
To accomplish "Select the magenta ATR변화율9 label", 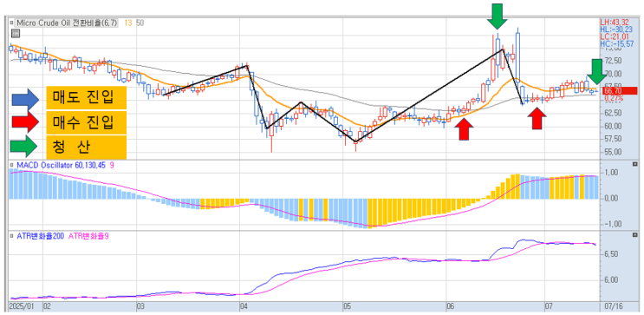I will (88, 236).
